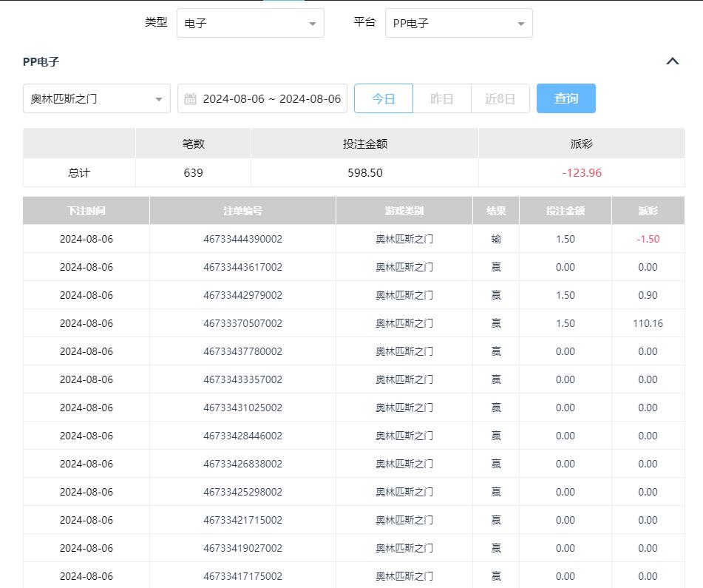Click the 派彩 column header in bet list
The image size is (703, 588).
[x=648, y=211]
